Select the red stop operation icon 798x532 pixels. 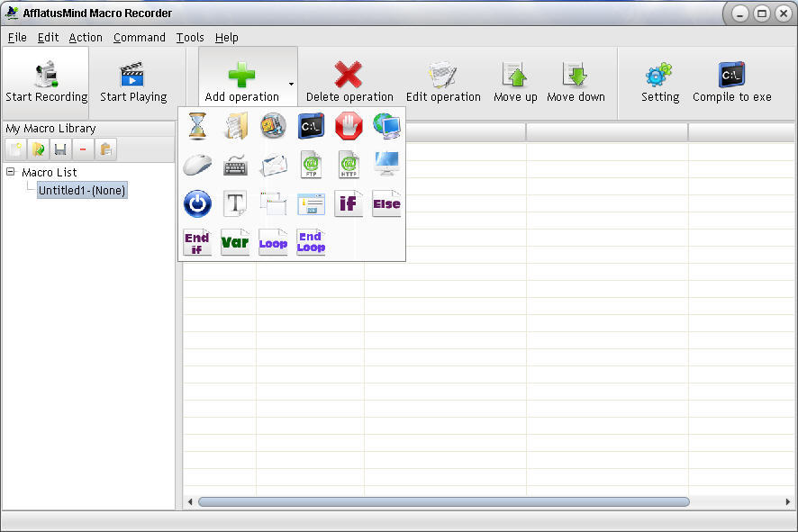click(348, 126)
